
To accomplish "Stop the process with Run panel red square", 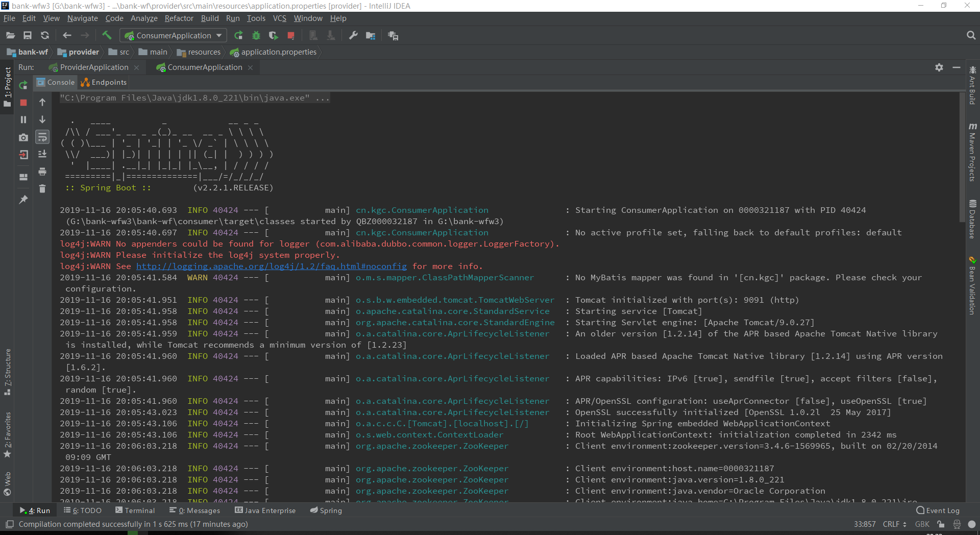I will tap(23, 103).
